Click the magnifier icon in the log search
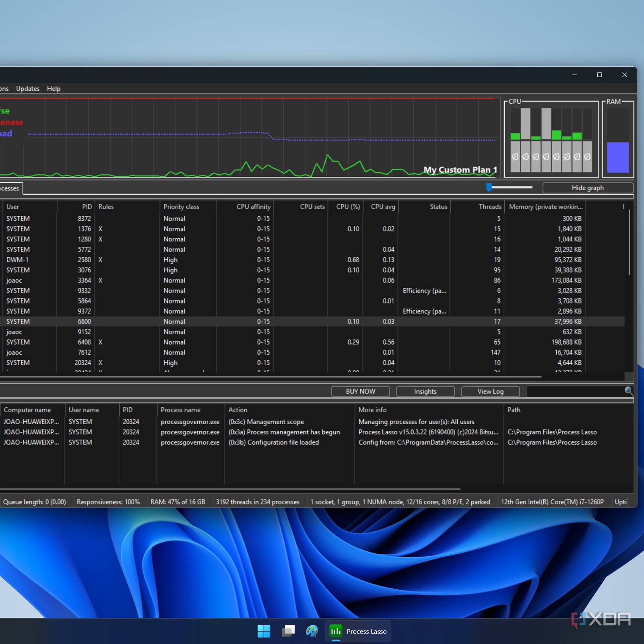 628,391
